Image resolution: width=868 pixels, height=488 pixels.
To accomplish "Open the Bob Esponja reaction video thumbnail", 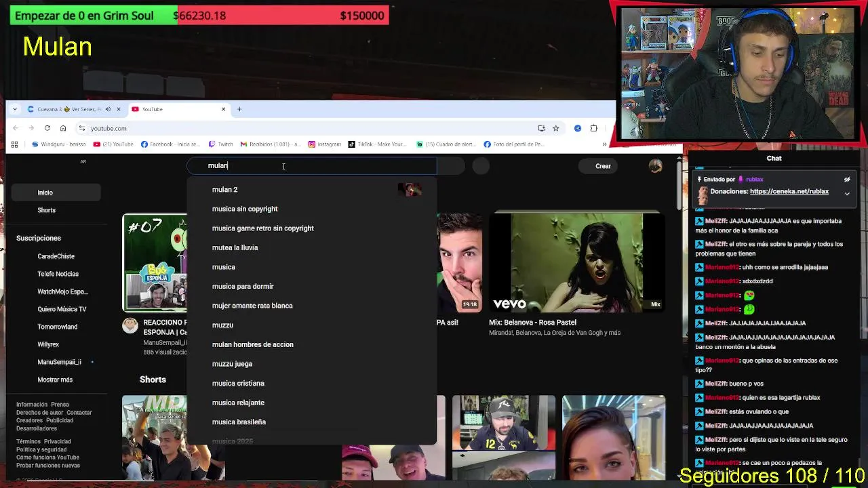I will click(x=155, y=262).
